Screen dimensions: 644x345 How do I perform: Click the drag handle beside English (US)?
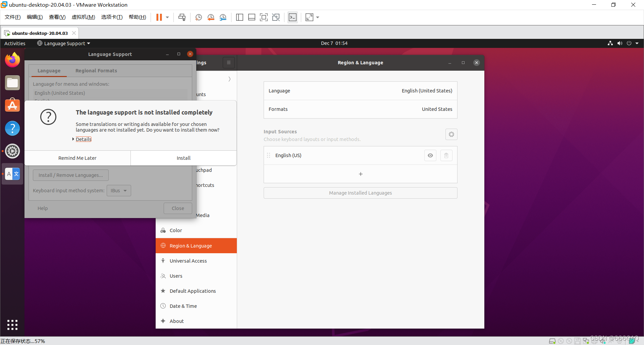pyautogui.click(x=268, y=155)
